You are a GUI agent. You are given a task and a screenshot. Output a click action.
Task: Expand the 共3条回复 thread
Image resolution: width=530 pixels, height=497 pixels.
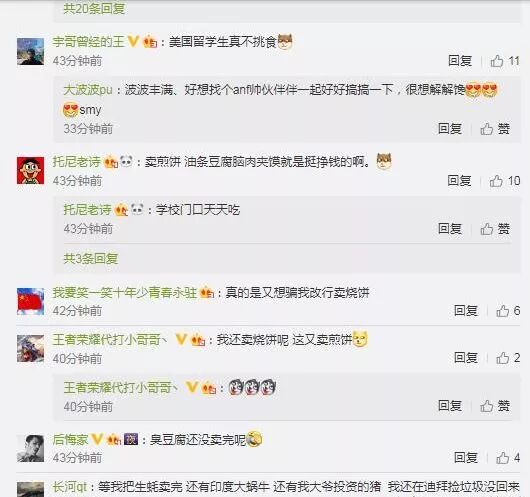pos(91,259)
